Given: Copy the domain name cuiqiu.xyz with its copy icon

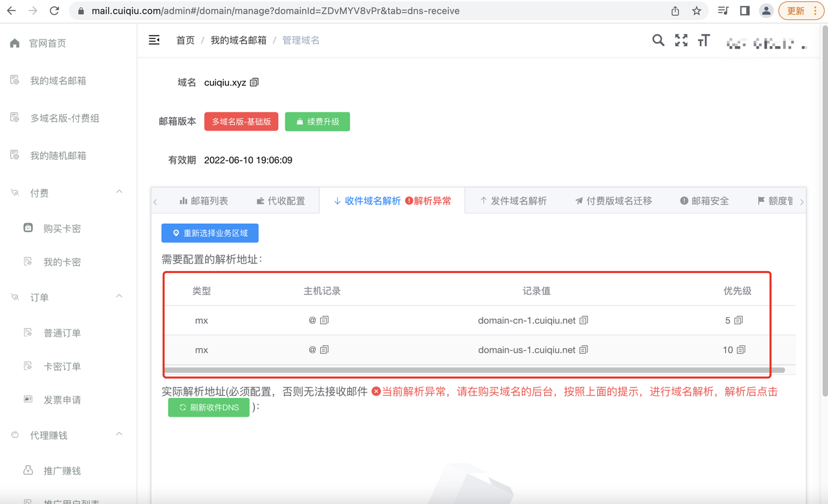Looking at the screenshot, I should pos(254,82).
